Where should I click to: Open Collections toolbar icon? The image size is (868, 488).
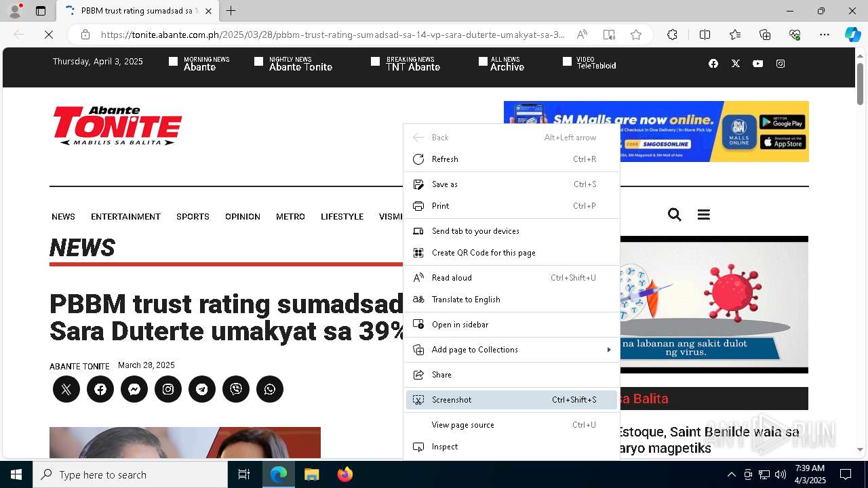[x=765, y=35]
